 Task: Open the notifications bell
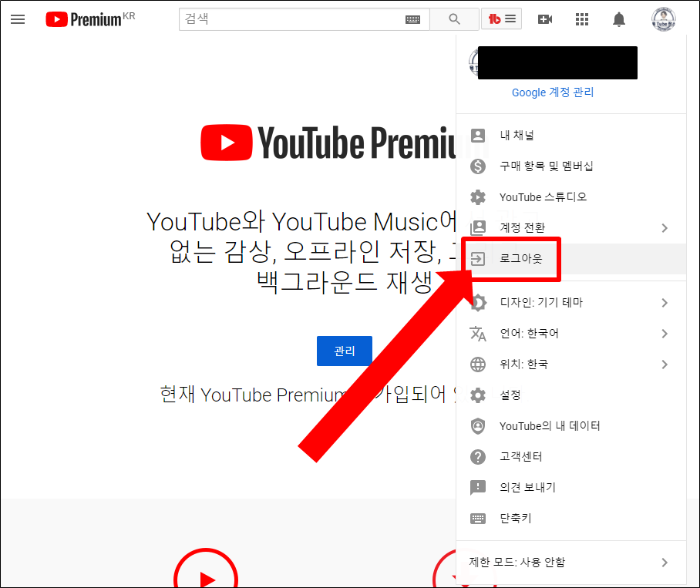pyautogui.click(x=619, y=19)
